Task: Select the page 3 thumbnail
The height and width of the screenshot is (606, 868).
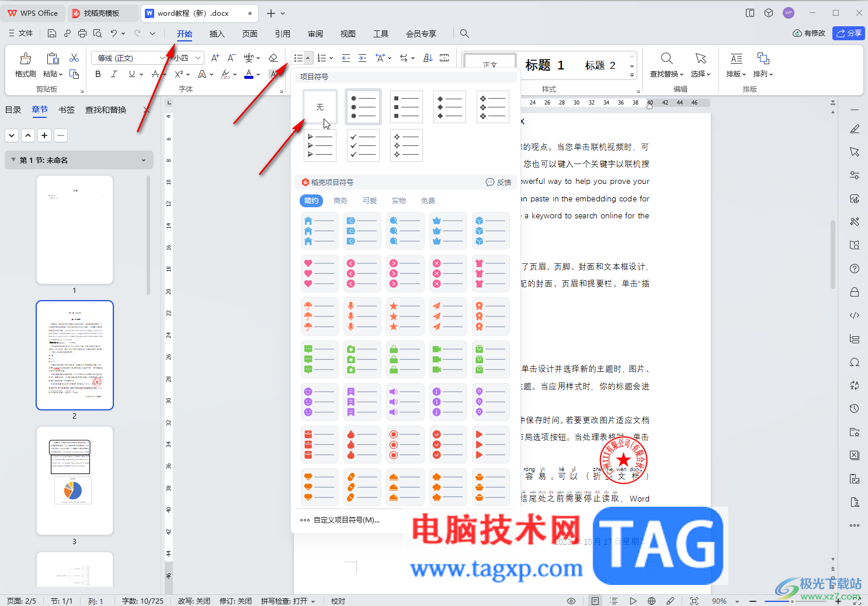Action: 75,480
